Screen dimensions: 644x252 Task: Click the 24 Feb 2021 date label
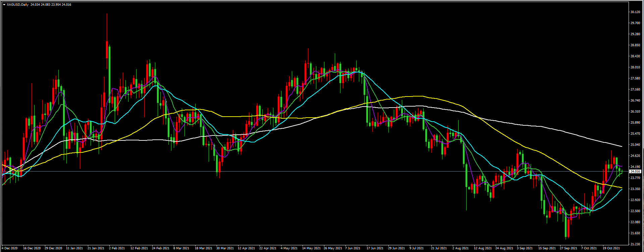(161, 248)
